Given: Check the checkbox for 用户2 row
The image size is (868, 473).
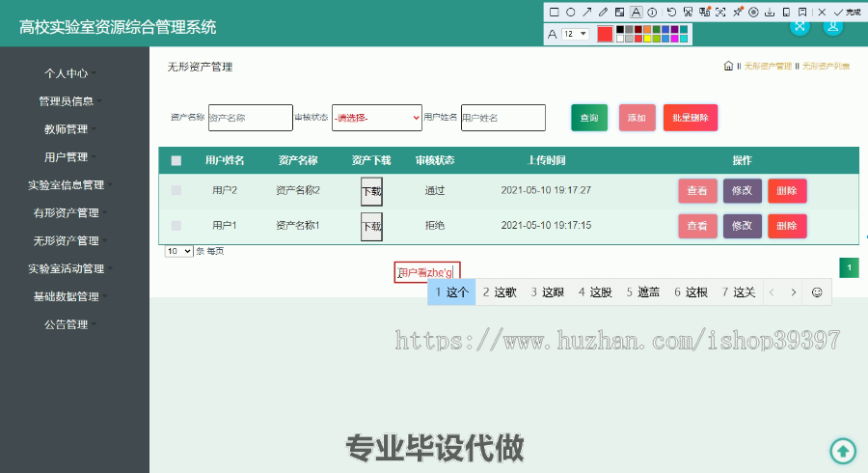Looking at the screenshot, I should coord(176,190).
